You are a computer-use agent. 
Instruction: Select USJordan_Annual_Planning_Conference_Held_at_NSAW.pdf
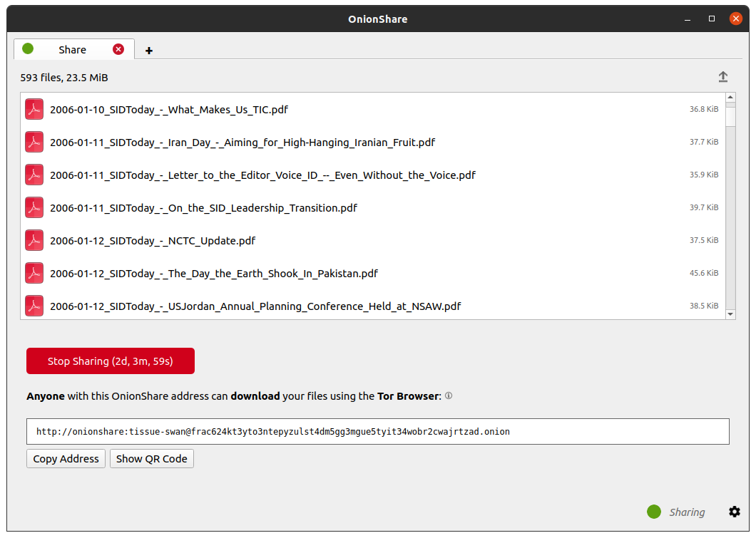click(255, 306)
